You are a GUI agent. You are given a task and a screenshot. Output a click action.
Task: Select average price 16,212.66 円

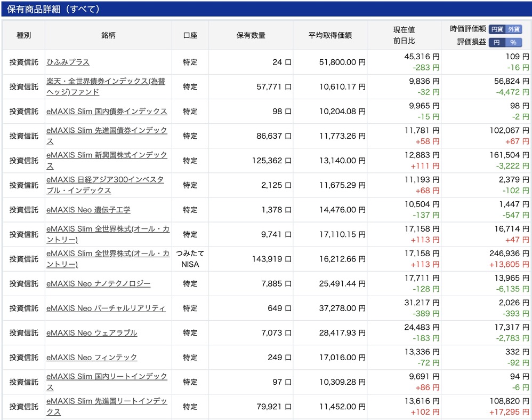tap(342, 259)
